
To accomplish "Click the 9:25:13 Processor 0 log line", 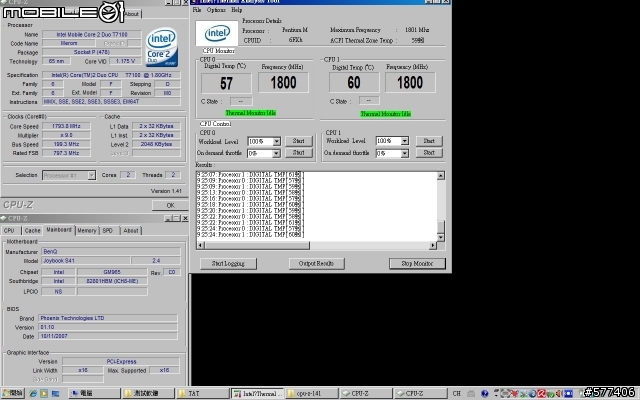I will pyautogui.click(x=250, y=193).
